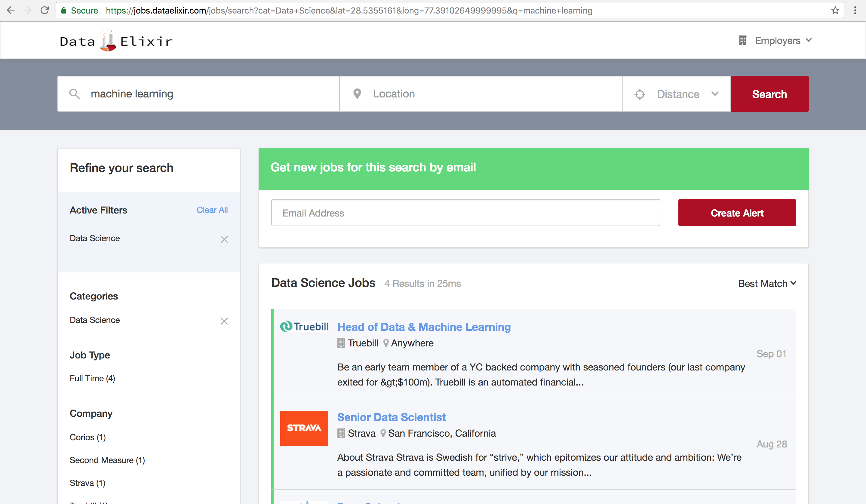Click the Sep 01 posting date

point(772,354)
